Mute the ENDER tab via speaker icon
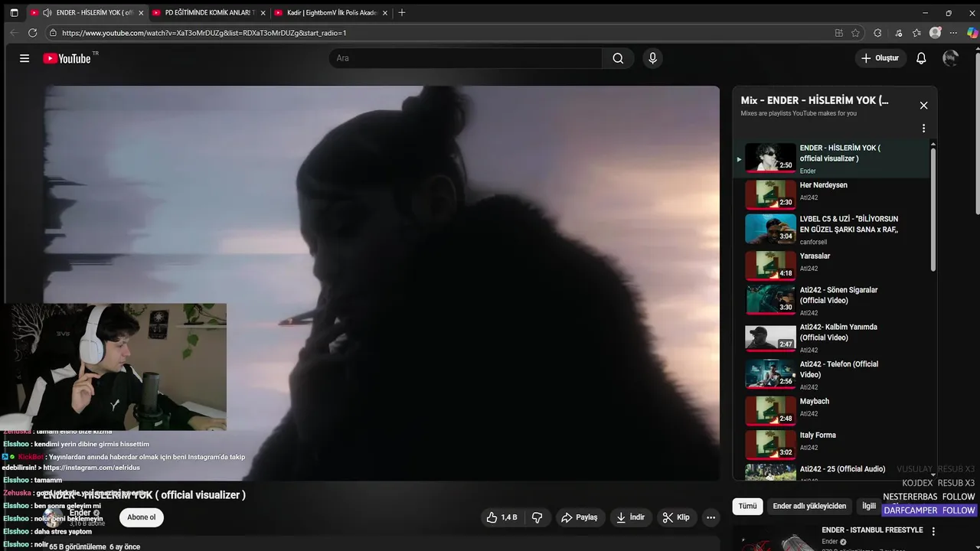980x551 pixels. pyautogui.click(x=47, y=12)
